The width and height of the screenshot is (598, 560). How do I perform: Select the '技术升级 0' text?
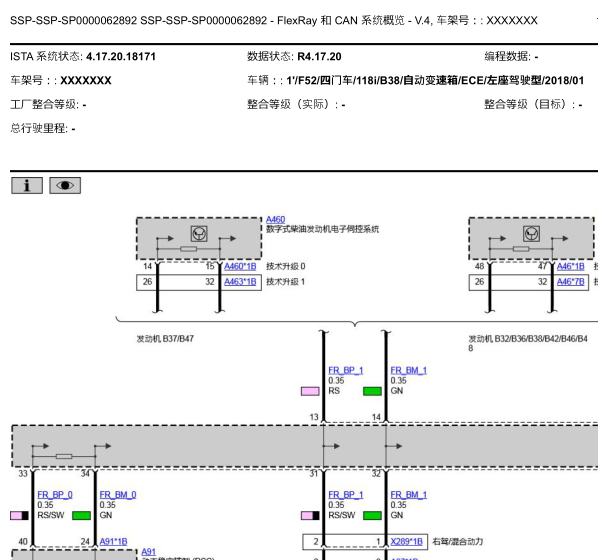click(x=286, y=266)
